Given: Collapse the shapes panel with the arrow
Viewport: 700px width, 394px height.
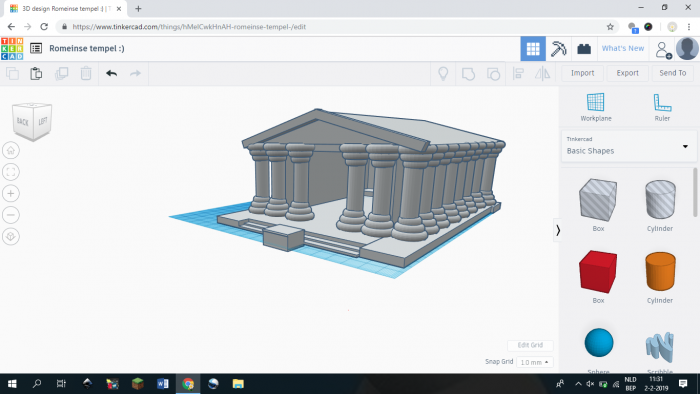Looking at the screenshot, I should (558, 230).
